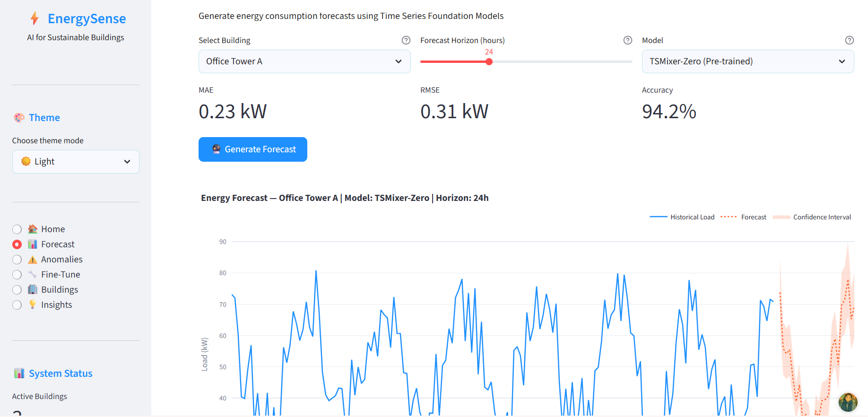Screen dimensions: 868x417
Task: Click the Forecast Horizon slider handle at 24
Action: pyautogui.click(x=489, y=61)
